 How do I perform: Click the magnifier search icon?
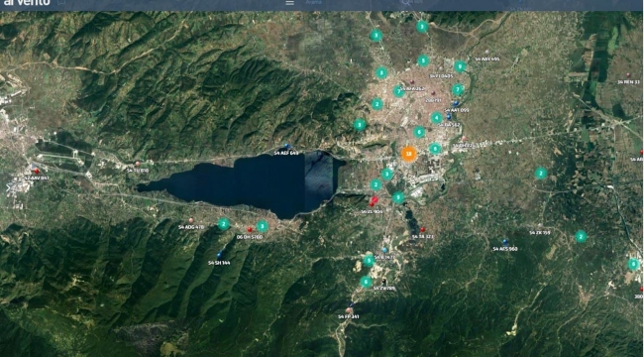[x=405, y=2]
